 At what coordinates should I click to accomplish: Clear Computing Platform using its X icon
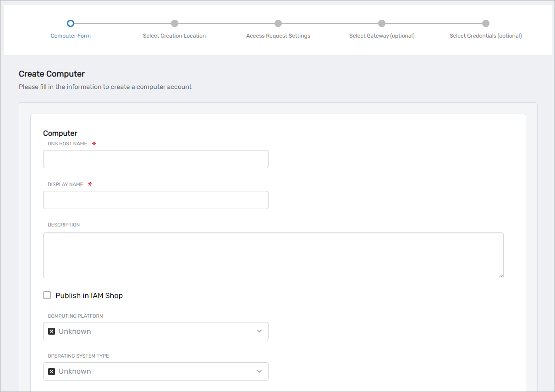51,331
